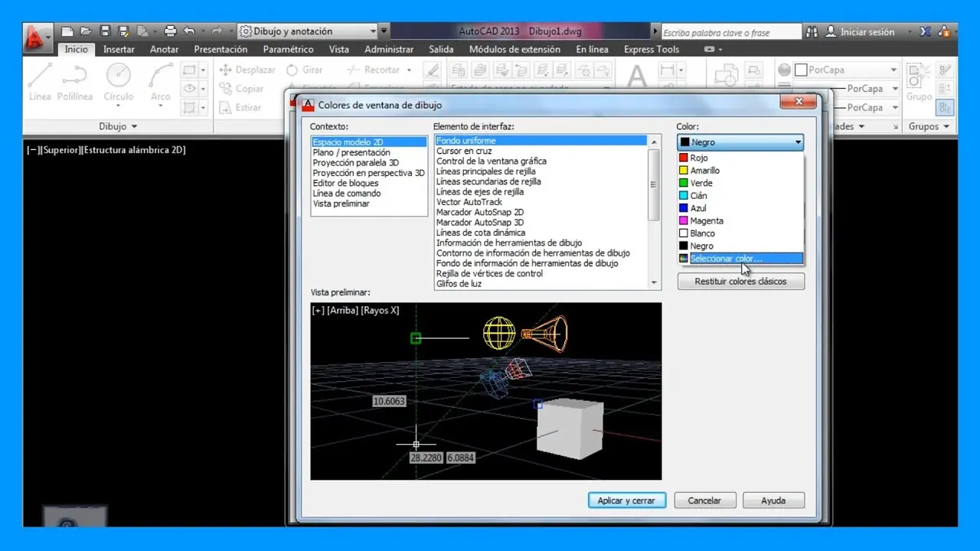
Task: Click the Girar rotate tool
Action: click(x=304, y=70)
